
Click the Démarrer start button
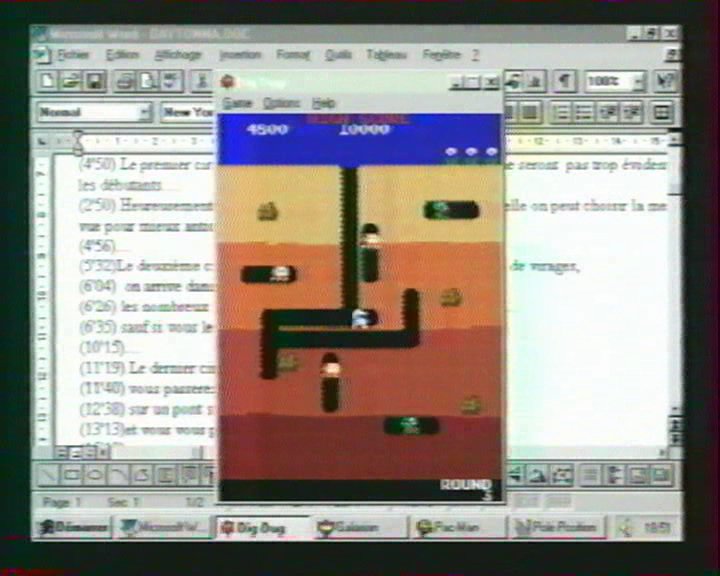click(73, 528)
